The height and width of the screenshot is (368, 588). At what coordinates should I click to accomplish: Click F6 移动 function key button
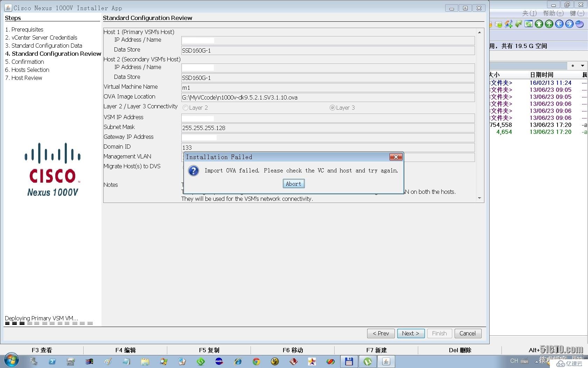[x=293, y=350]
